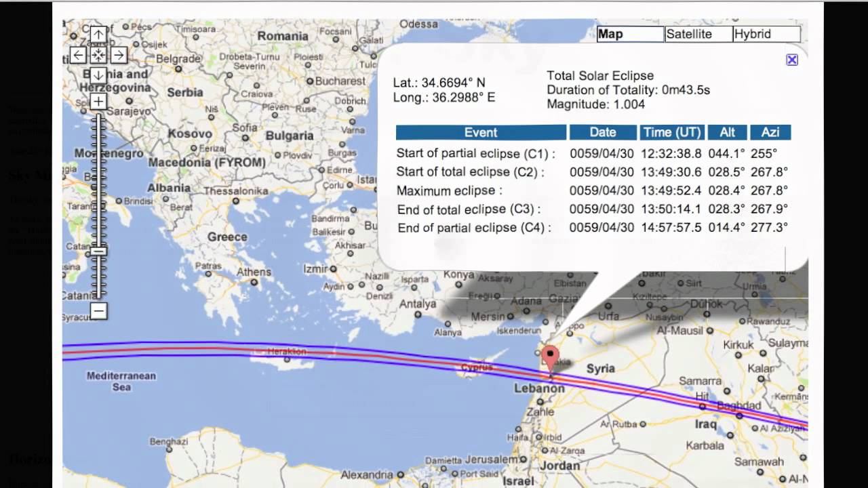Click the Baghdad city label on map
Screen dimensions: 868x488
click(741, 405)
